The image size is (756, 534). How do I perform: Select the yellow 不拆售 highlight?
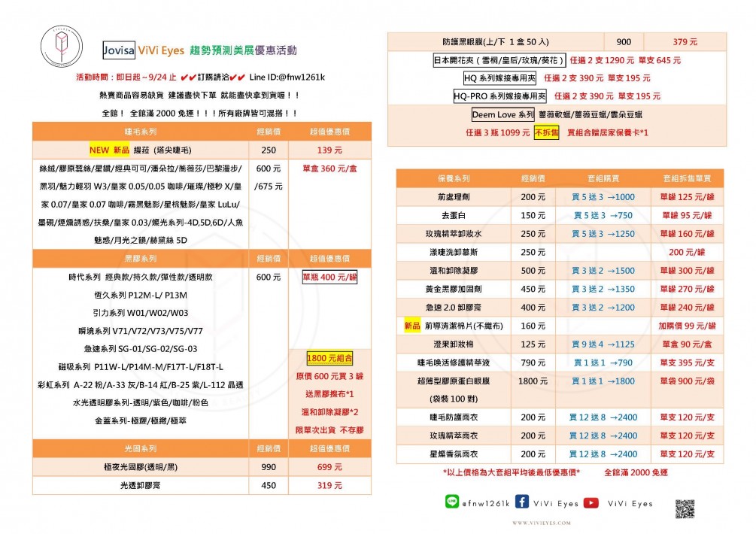tap(546, 132)
